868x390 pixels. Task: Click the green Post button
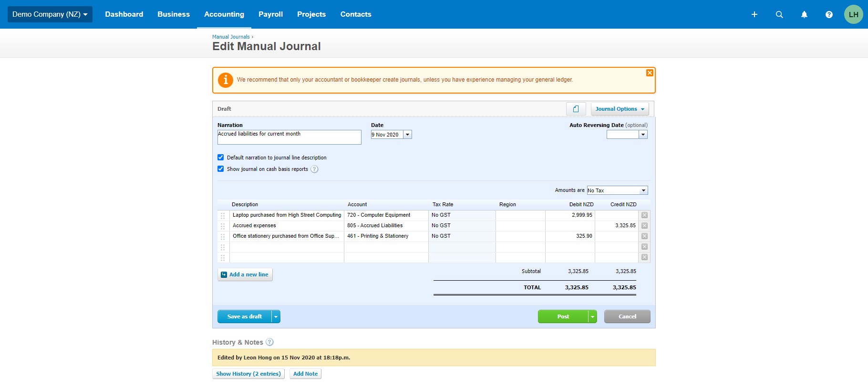click(563, 316)
